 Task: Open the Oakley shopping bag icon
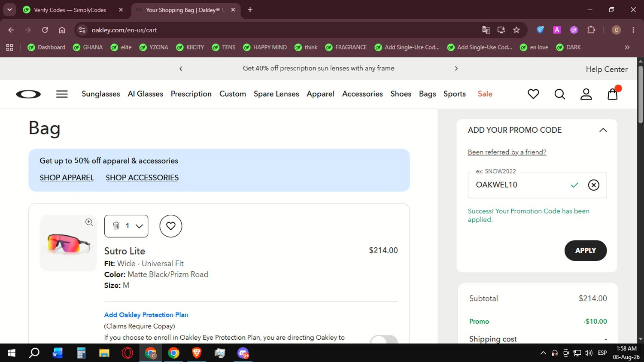pos(613,94)
